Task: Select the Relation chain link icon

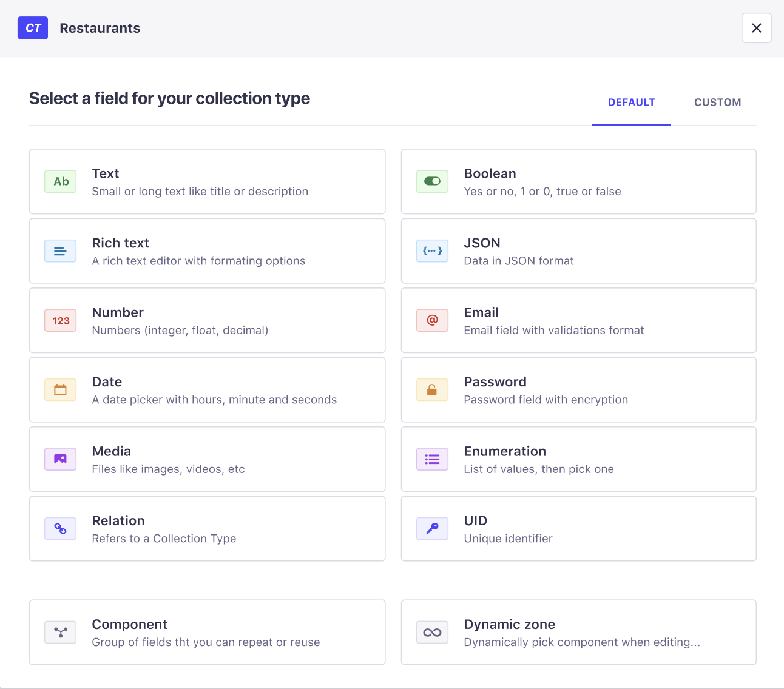Action: coord(61,529)
